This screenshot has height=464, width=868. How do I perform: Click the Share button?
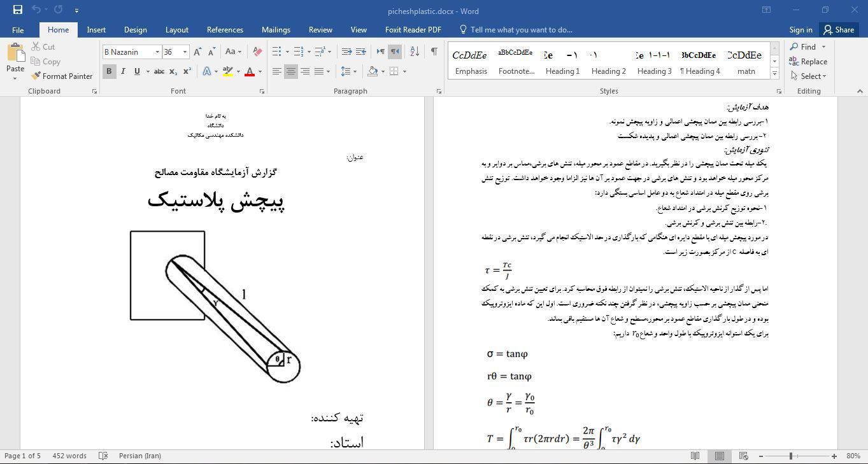tap(838, 30)
